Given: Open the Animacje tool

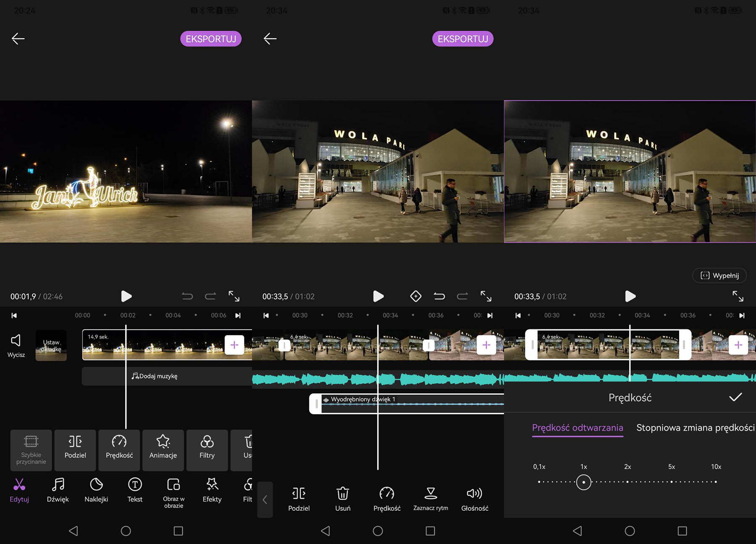Looking at the screenshot, I should coord(163,450).
